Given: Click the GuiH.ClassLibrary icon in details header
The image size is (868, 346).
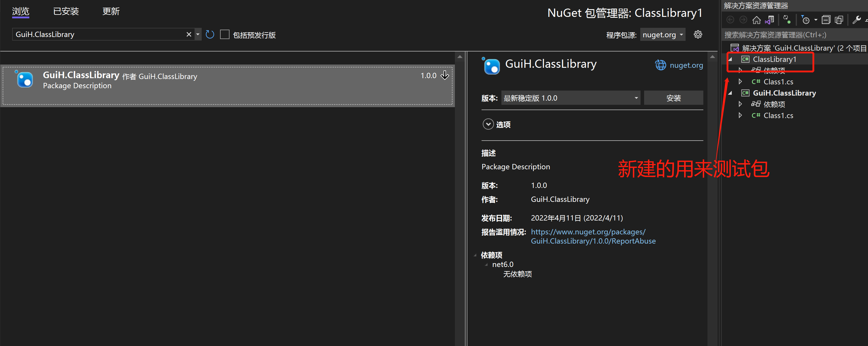Looking at the screenshot, I should pyautogui.click(x=491, y=66).
